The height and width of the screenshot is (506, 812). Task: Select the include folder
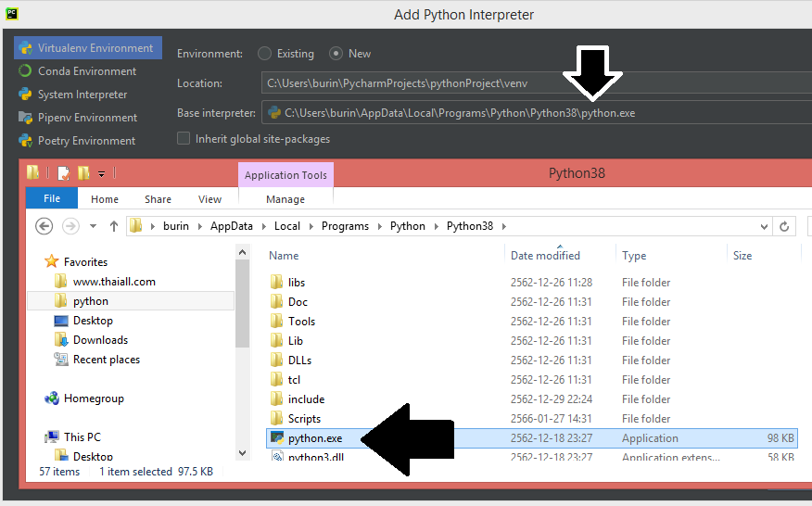coord(298,398)
